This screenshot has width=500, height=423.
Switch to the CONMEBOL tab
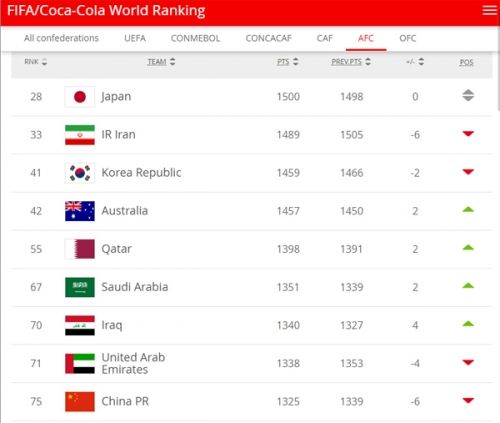195,38
